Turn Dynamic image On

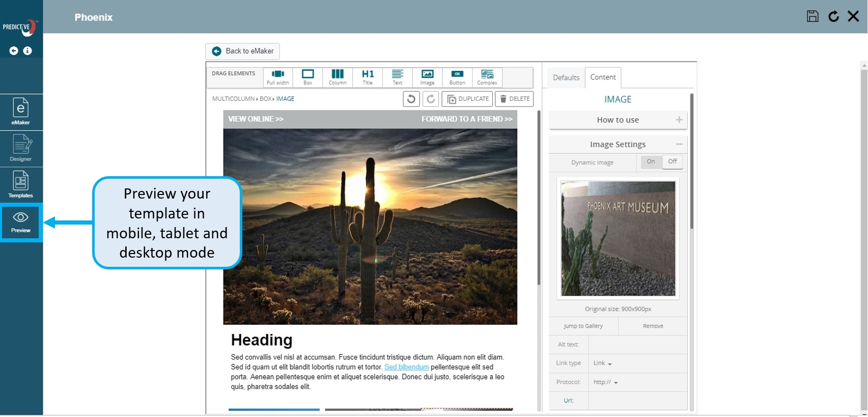click(651, 162)
